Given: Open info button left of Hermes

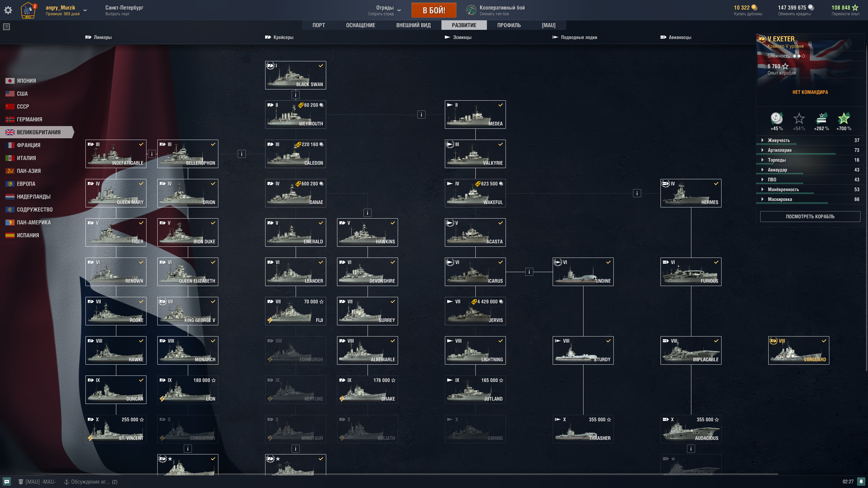Looking at the screenshot, I should (x=637, y=193).
